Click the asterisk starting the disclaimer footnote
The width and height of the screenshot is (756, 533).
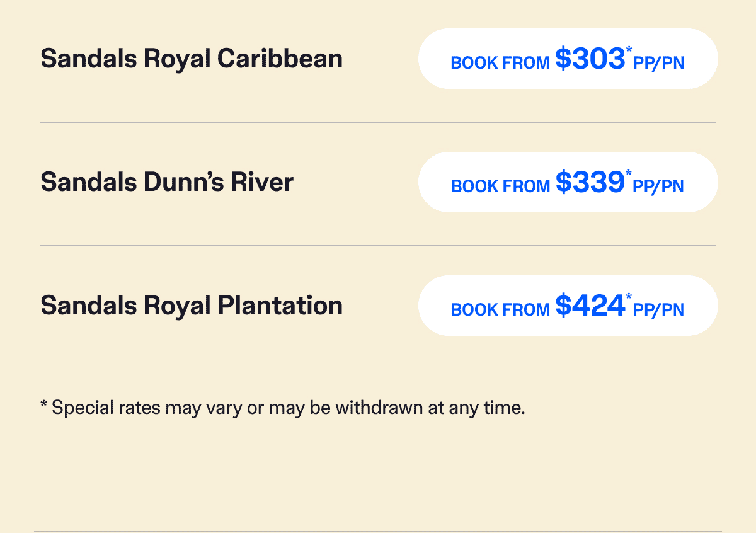(x=44, y=406)
